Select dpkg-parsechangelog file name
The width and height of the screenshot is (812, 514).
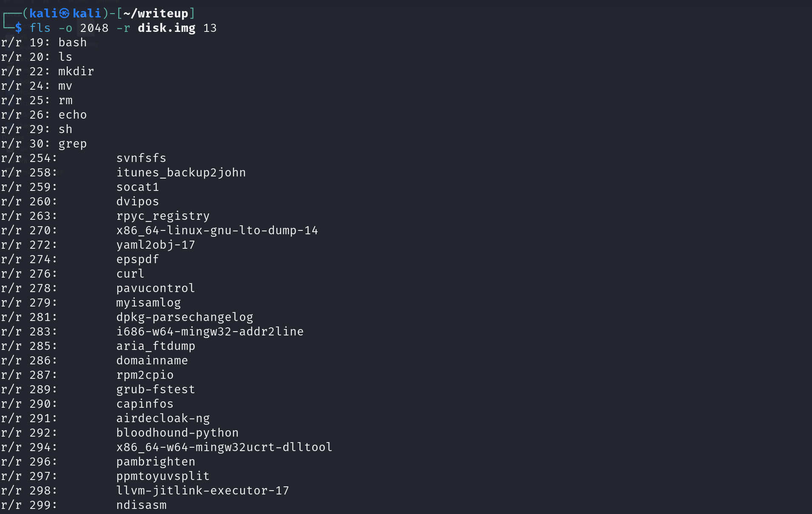tap(185, 317)
